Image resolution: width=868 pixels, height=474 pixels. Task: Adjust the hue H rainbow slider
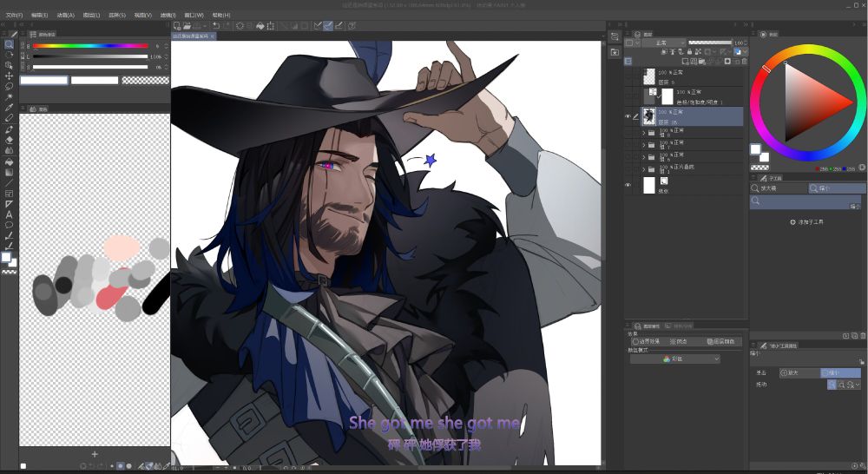click(90, 46)
